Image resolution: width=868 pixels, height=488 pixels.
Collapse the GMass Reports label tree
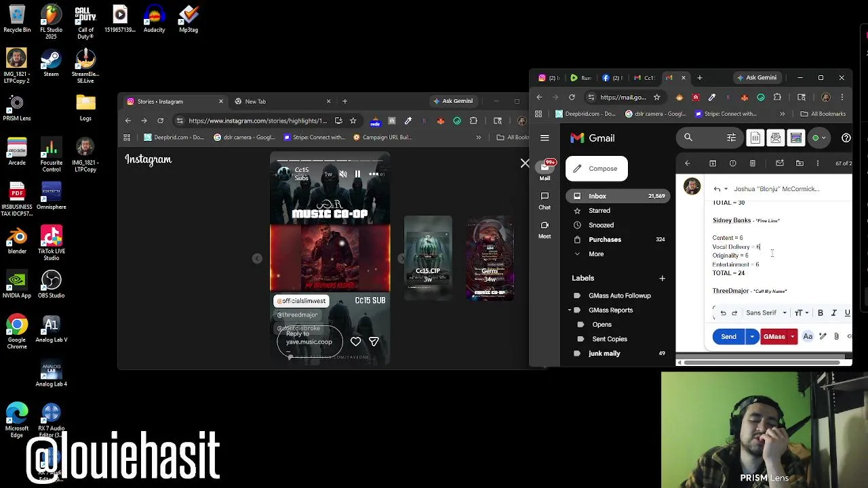coord(570,310)
